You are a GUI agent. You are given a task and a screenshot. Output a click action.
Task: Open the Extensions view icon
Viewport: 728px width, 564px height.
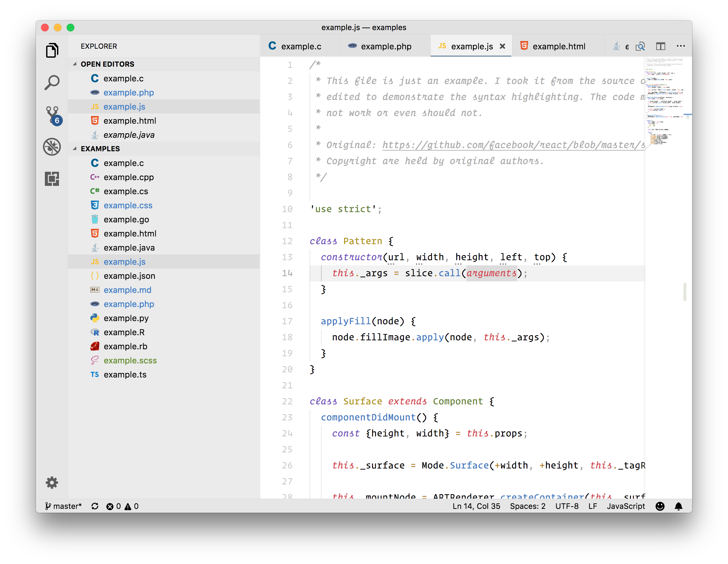pos(52,179)
